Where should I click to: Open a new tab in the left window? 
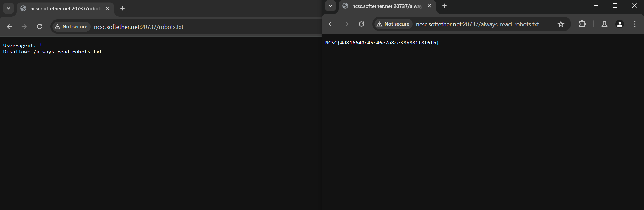point(123,8)
